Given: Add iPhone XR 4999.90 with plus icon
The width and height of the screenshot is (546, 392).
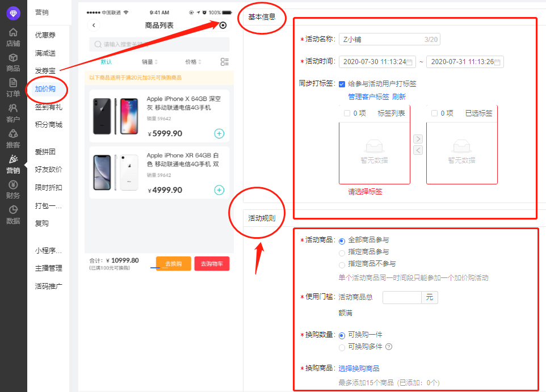Looking at the screenshot, I should coord(219,189).
